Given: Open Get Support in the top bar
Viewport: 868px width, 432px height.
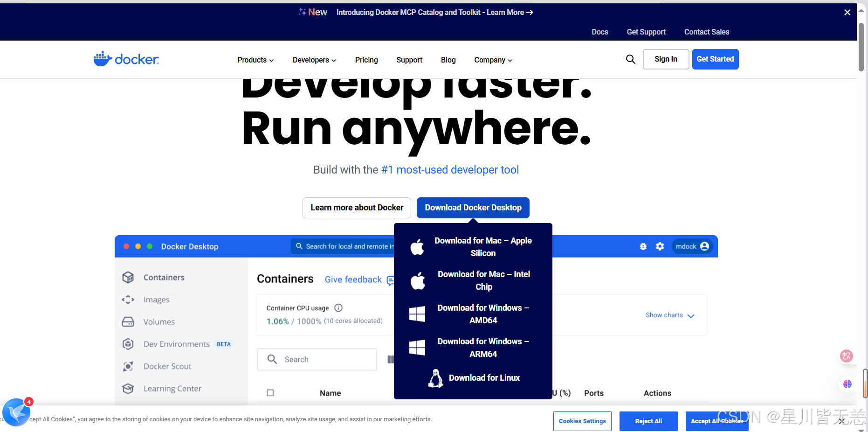Looking at the screenshot, I should click(646, 32).
